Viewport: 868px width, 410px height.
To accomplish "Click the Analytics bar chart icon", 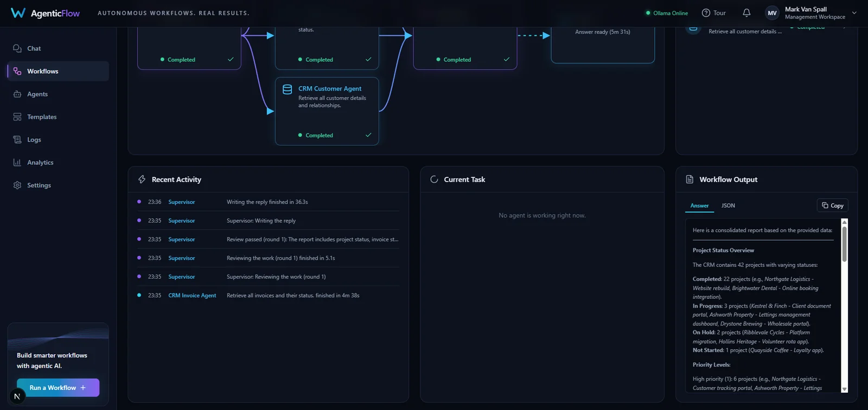I will pyautogui.click(x=17, y=162).
